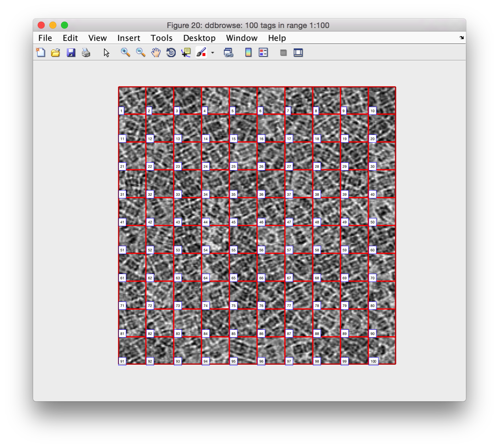Click the tag label numbered 91

pos(122,361)
